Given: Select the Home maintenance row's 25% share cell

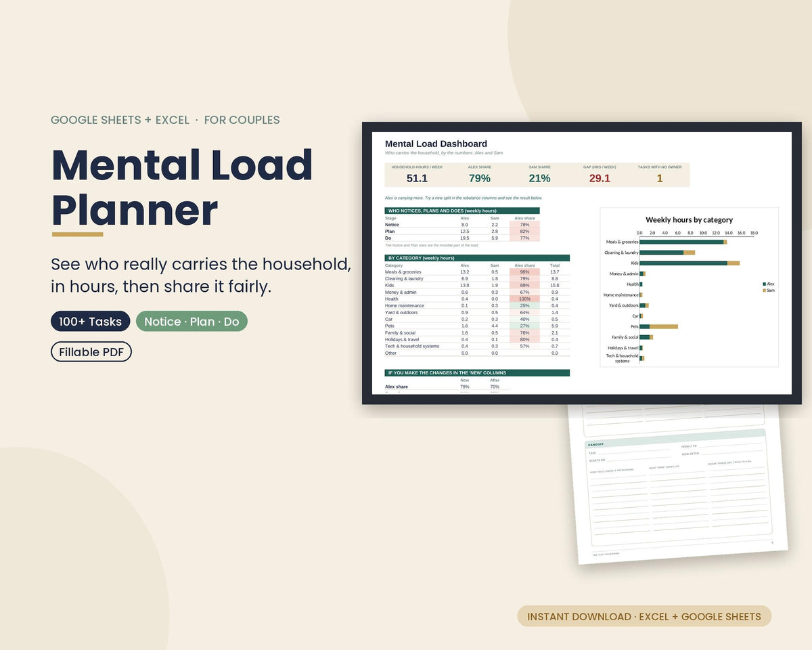Looking at the screenshot, I should coord(524,305).
